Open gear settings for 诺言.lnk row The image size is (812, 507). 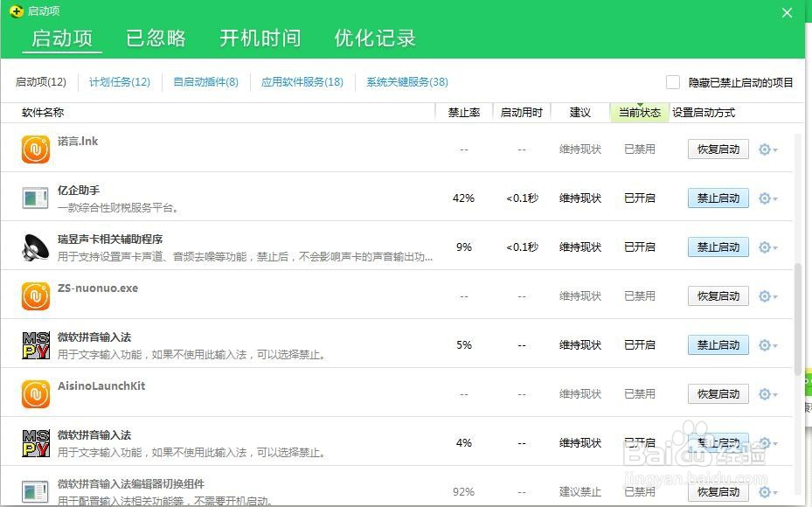(x=768, y=149)
